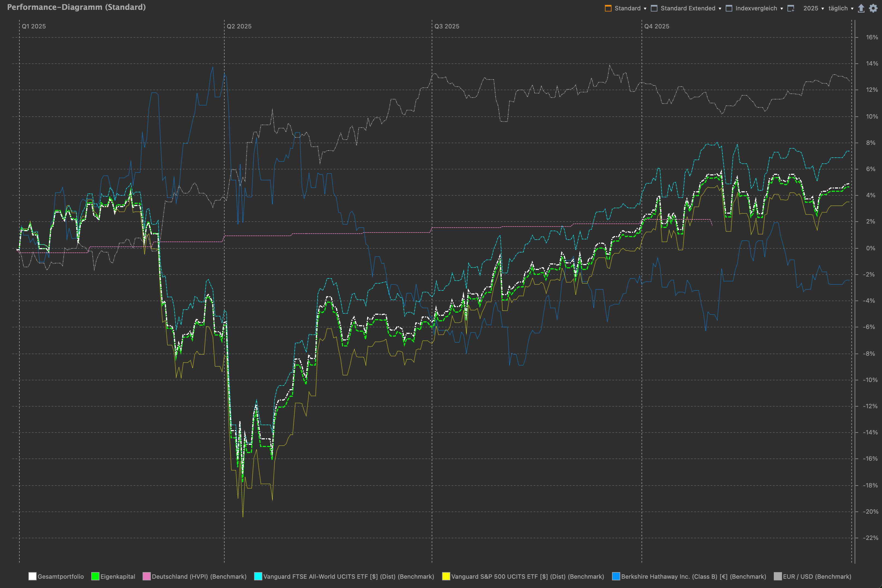Click the green Eigenkapital color swatch
This screenshot has height=588, width=882.
pyautogui.click(x=95, y=576)
